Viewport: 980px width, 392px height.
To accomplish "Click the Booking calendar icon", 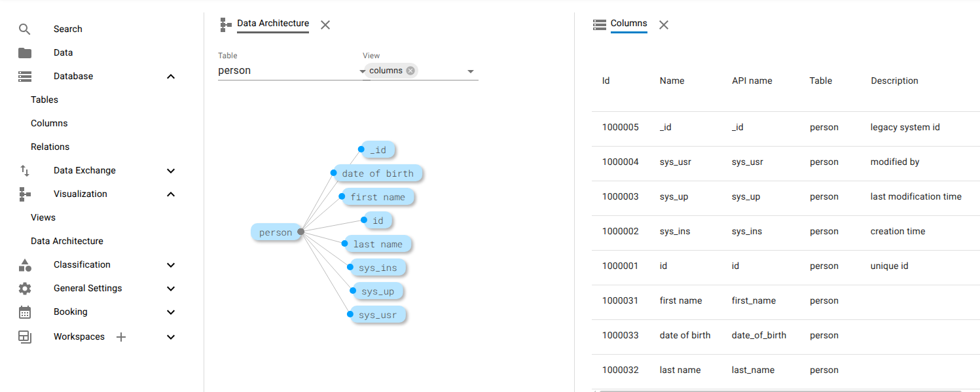I will [x=25, y=312].
